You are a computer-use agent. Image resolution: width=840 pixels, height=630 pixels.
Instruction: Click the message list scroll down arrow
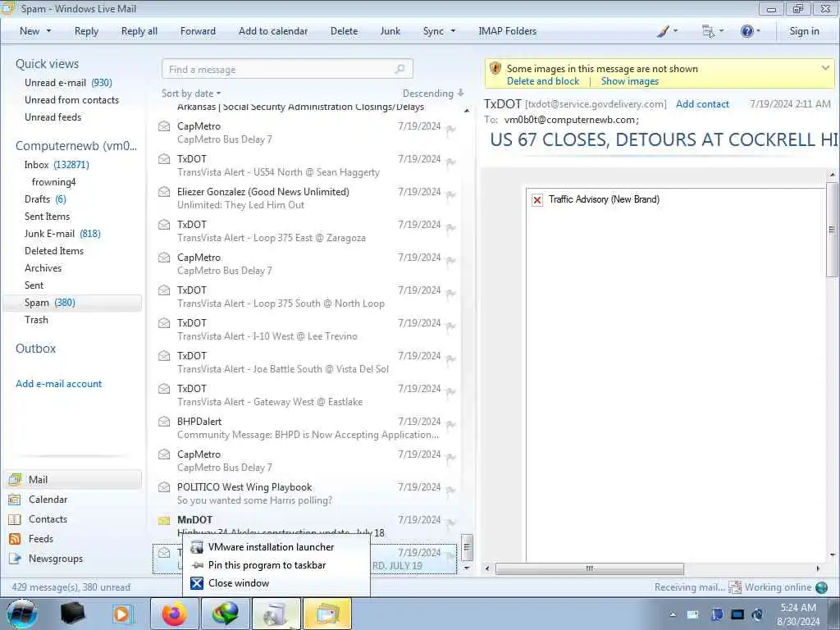[467, 568]
